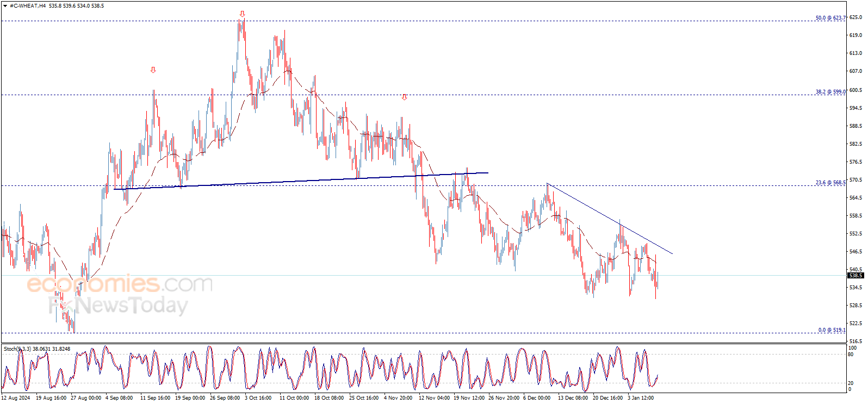The width and height of the screenshot is (868, 404).
Task: Click the 576.5 price axis label
Action: pyautogui.click(x=855, y=162)
